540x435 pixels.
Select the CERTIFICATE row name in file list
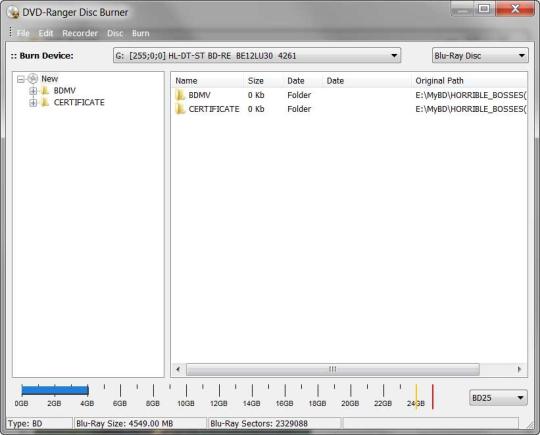coord(214,109)
